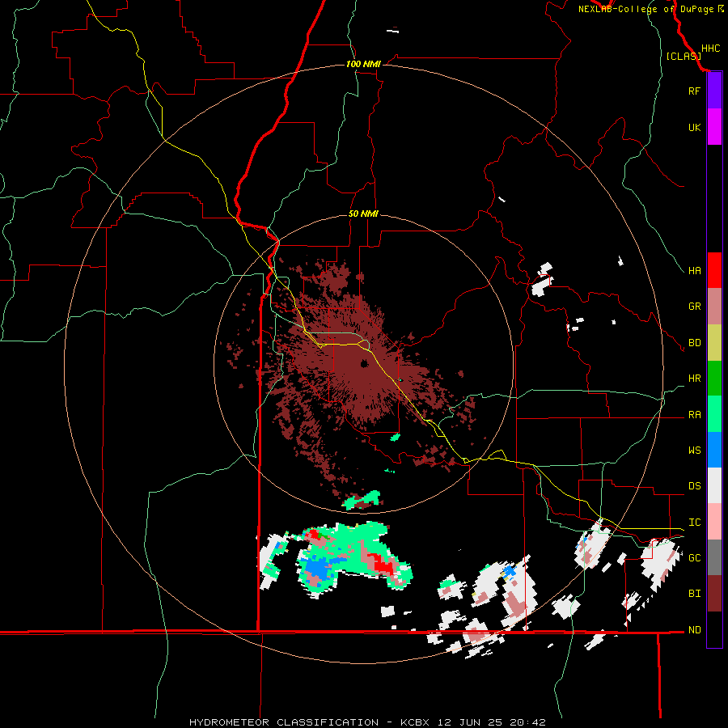Image resolution: width=728 pixels, height=728 pixels.
Task: Click the GC gray legend color swatch
Action: [714, 557]
